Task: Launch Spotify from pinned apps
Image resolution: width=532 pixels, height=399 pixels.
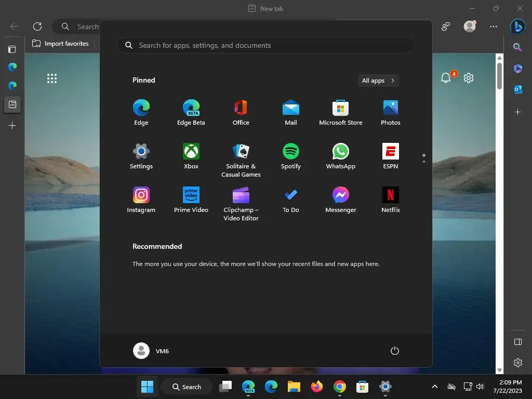Action: 291,156
